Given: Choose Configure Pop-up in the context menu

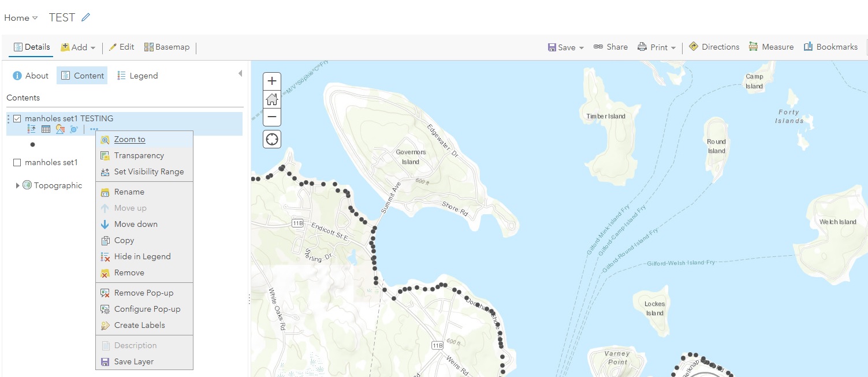Looking at the screenshot, I should tap(147, 309).
